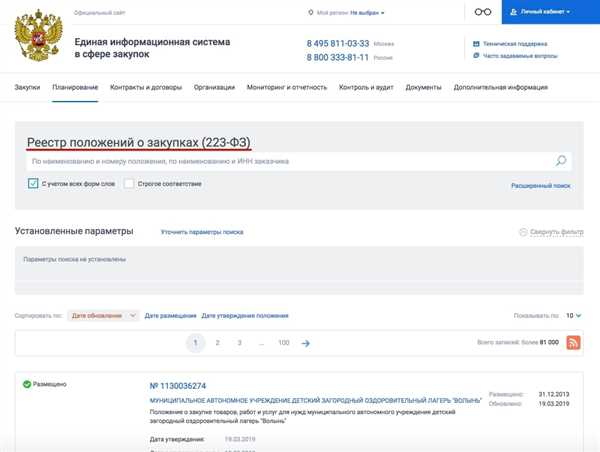Open the 'Дата обновления' sort dropdown
This screenshot has height=452, width=600.
pos(104,316)
